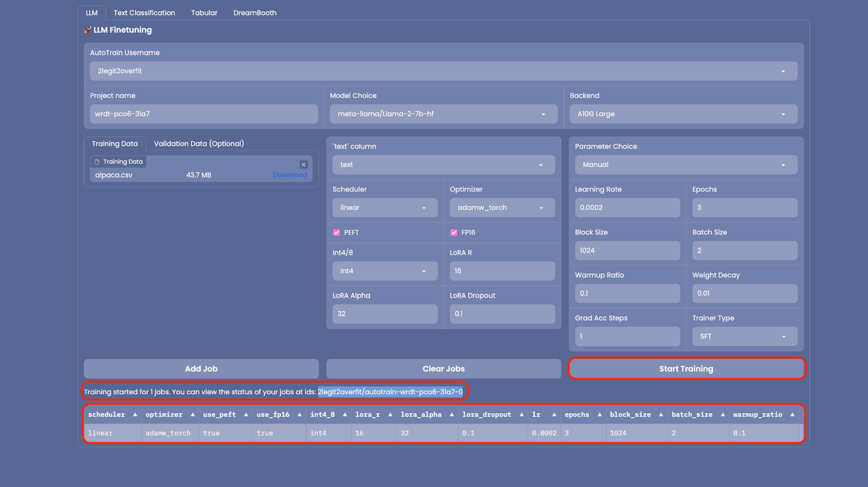The image size is (868, 487).
Task: Sort table by scheduler column arrow
Action: 135,415
